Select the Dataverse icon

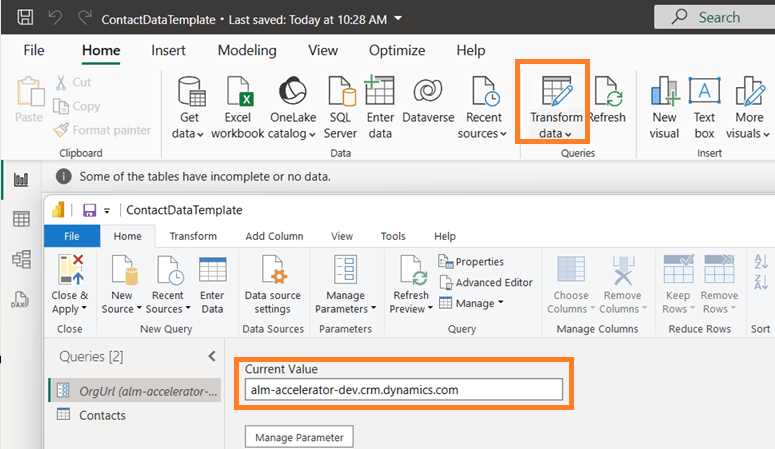click(428, 93)
